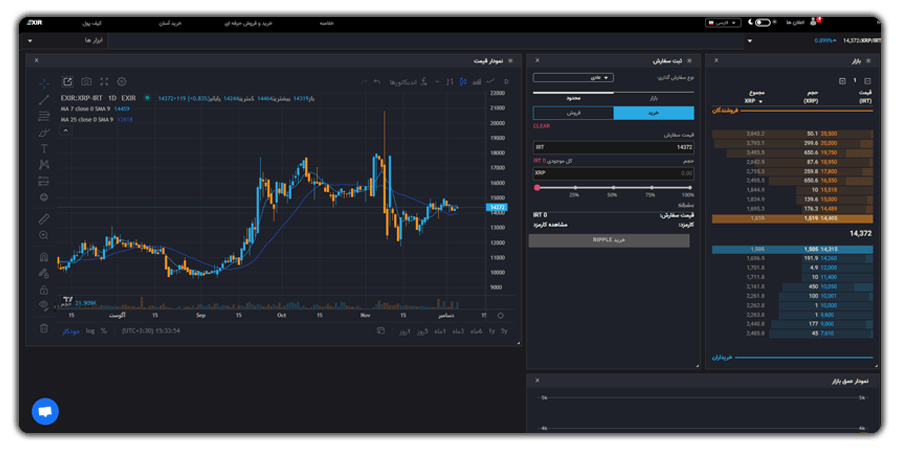
Task: Decrease order book depth with minus icon
Action: [867, 81]
